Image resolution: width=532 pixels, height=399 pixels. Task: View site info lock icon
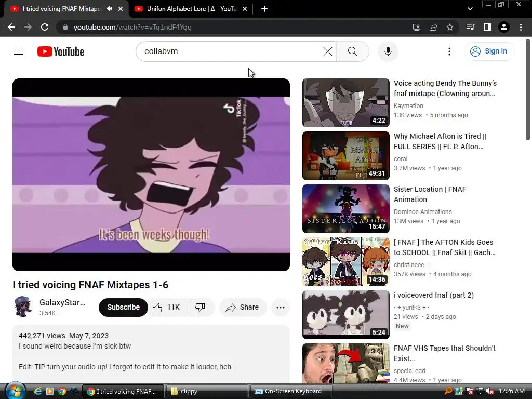click(65, 27)
